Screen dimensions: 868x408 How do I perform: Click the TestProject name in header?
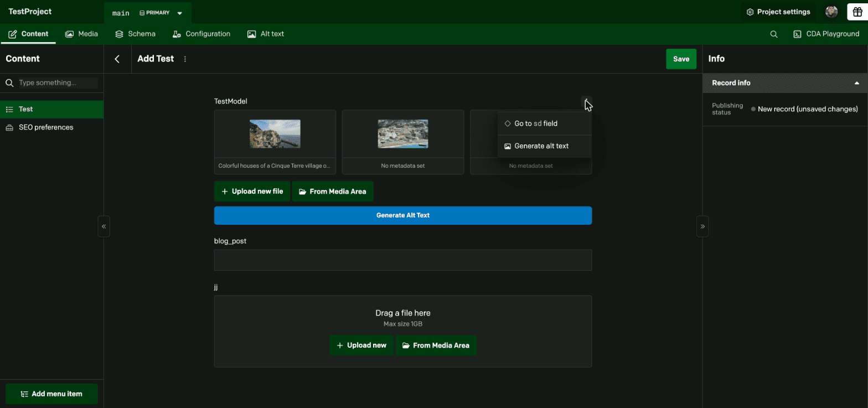click(x=30, y=12)
